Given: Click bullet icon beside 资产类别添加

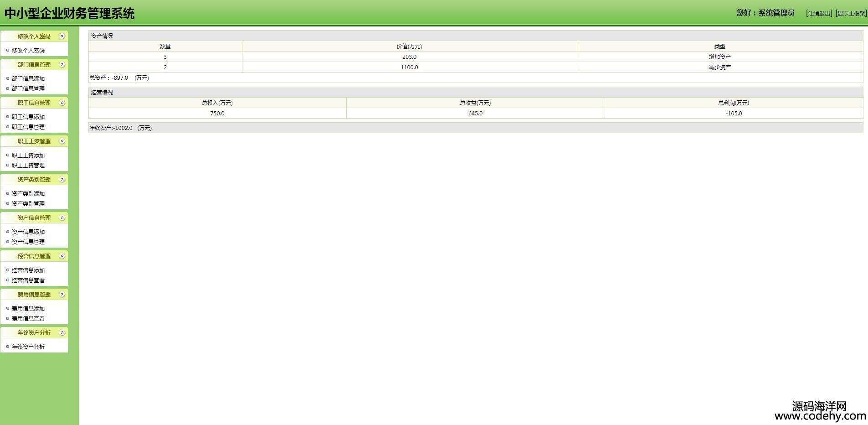Looking at the screenshot, I should pyautogui.click(x=8, y=193).
